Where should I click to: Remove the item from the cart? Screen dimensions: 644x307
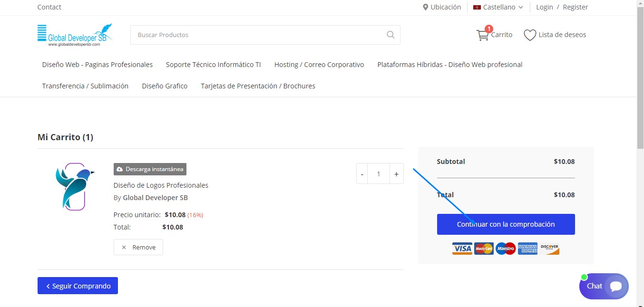pos(138,247)
